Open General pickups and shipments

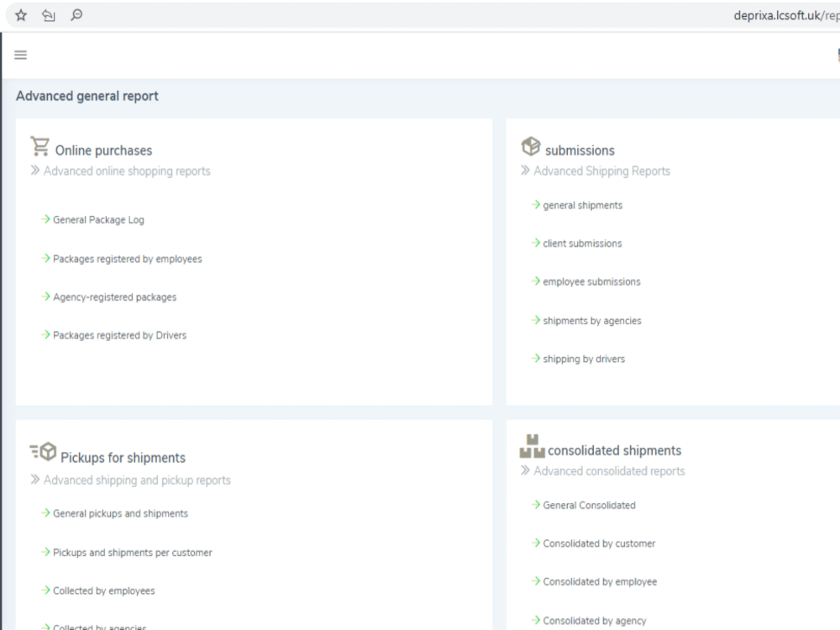(120, 513)
